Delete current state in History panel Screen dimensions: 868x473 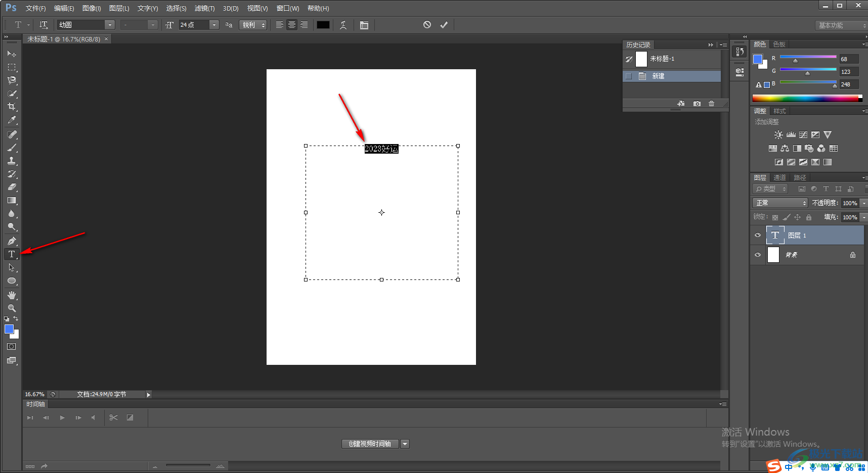coord(711,104)
